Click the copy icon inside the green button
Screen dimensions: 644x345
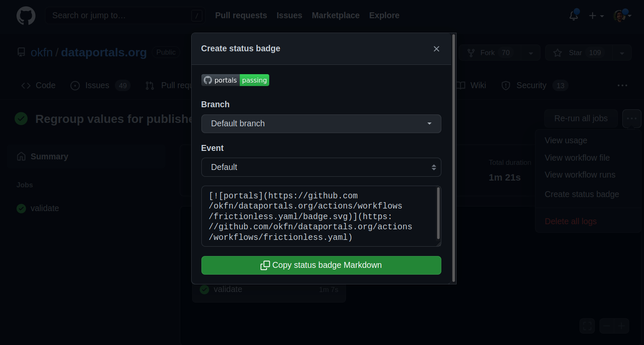[x=265, y=265]
